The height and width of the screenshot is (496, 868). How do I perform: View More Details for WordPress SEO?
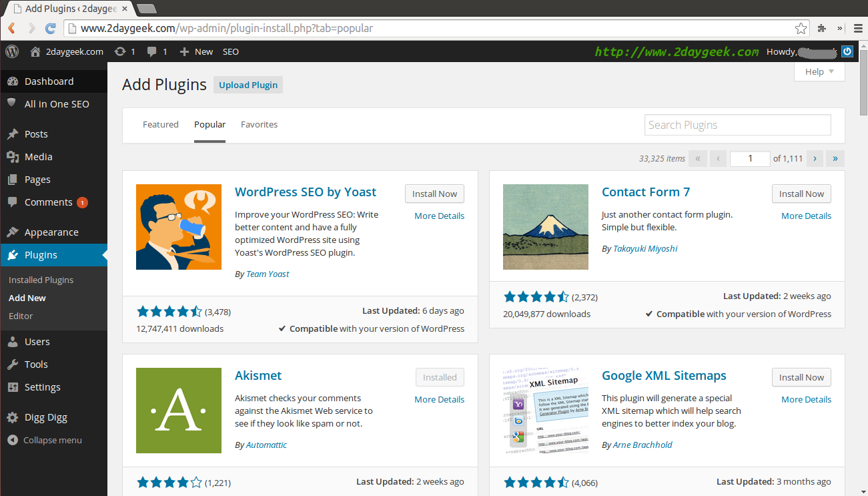(439, 216)
